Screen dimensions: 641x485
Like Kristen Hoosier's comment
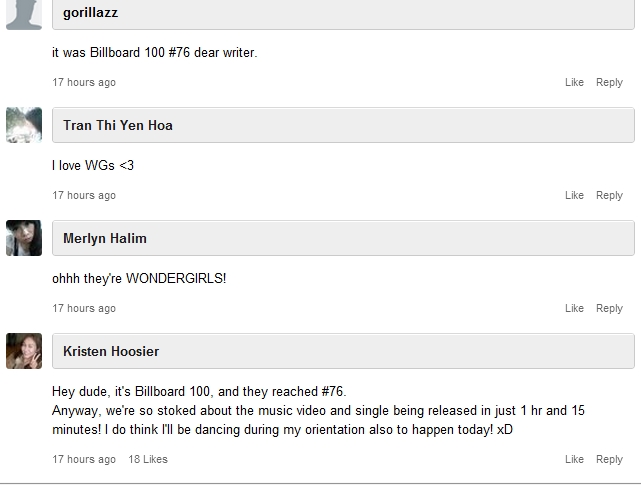tap(574, 459)
